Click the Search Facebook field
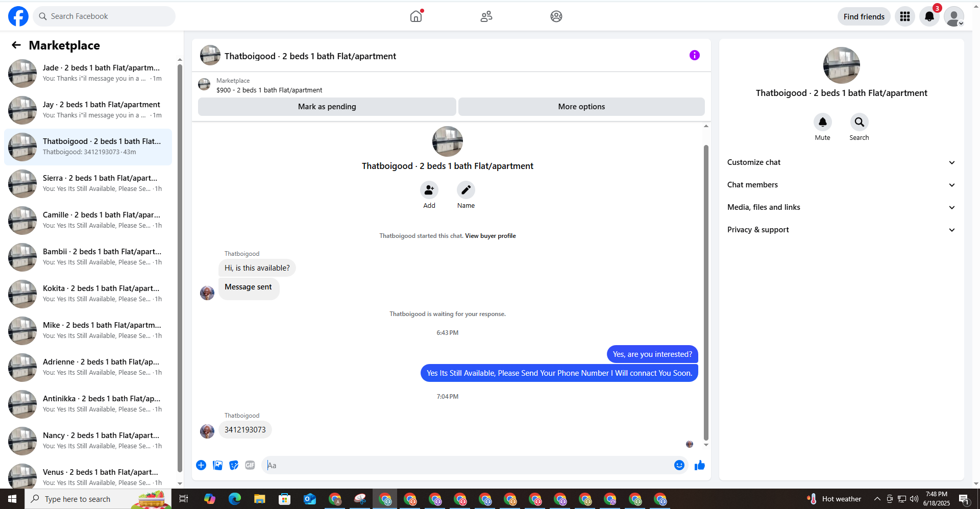 coord(104,16)
